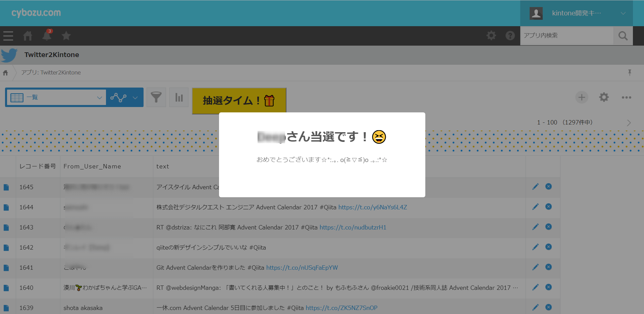644x314 pixels.
Task: Open notifications bell with 3 badge
Action: coord(47,35)
